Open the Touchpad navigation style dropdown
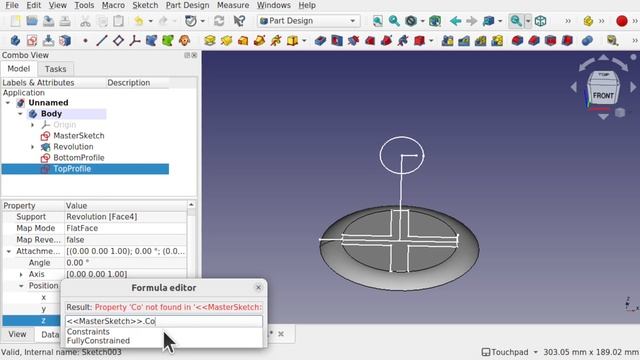 (x=509, y=352)
